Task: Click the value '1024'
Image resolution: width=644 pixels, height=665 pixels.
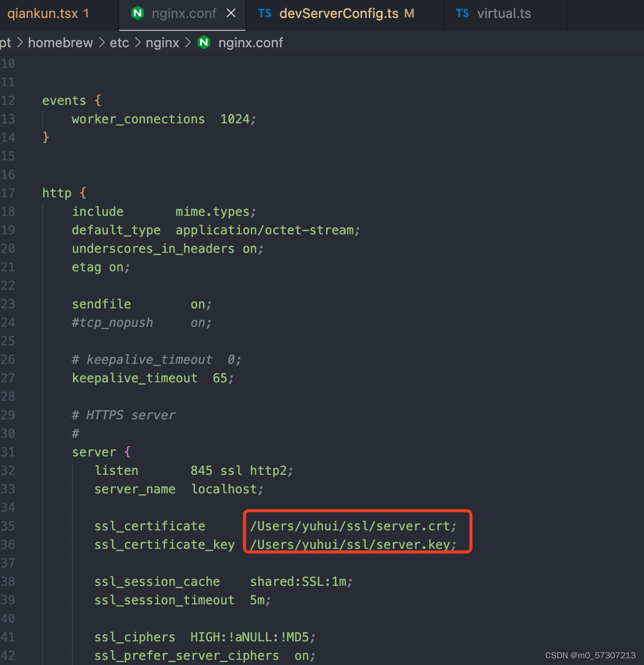Action: 235,119
